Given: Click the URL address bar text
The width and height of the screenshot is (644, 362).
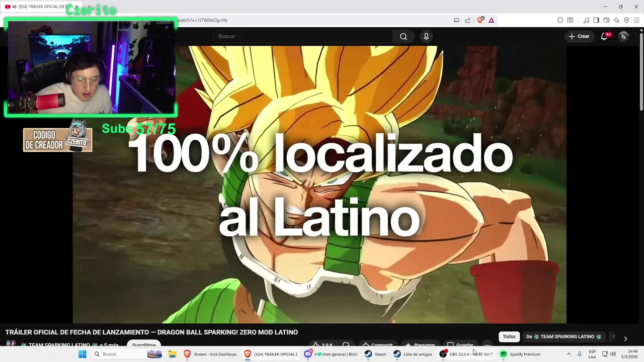Looking at the screenshot, I should pyautogui.click(x=202, y=20).
